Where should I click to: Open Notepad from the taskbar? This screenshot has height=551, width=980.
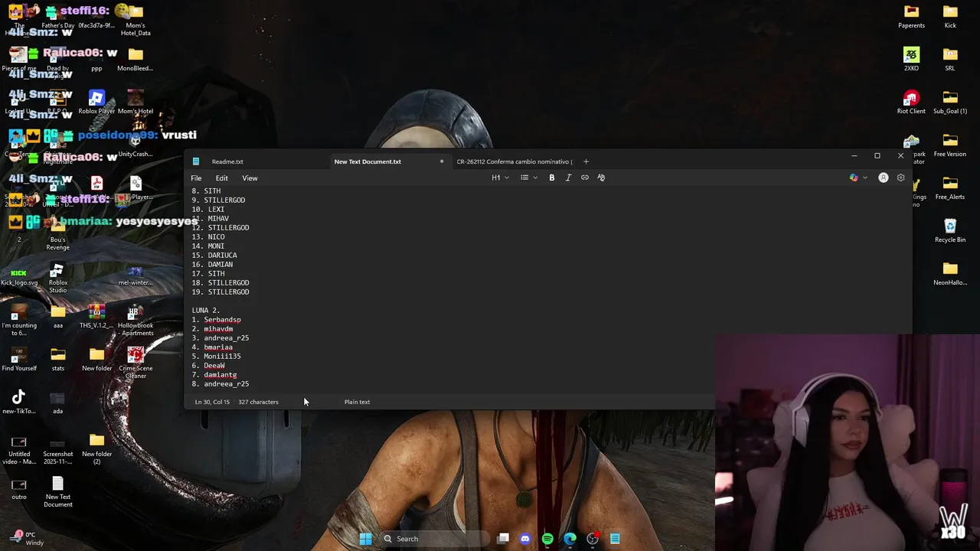tap(615, 539)
